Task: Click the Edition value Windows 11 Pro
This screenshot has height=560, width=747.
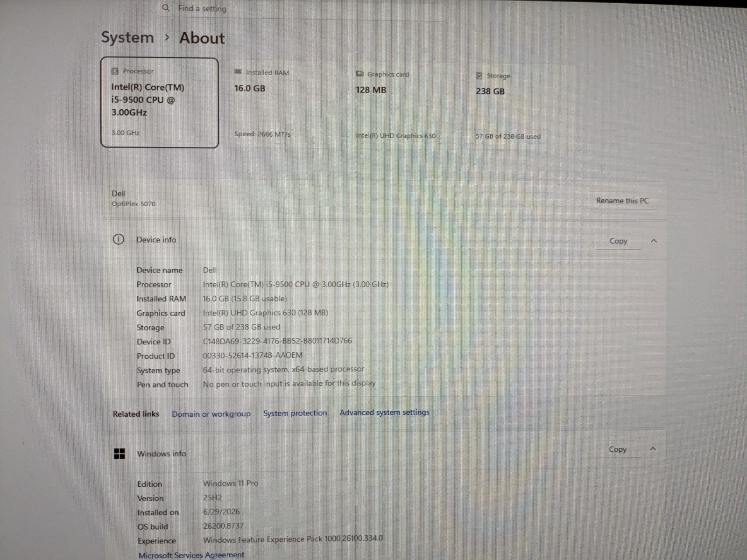Action: [231, 483]
